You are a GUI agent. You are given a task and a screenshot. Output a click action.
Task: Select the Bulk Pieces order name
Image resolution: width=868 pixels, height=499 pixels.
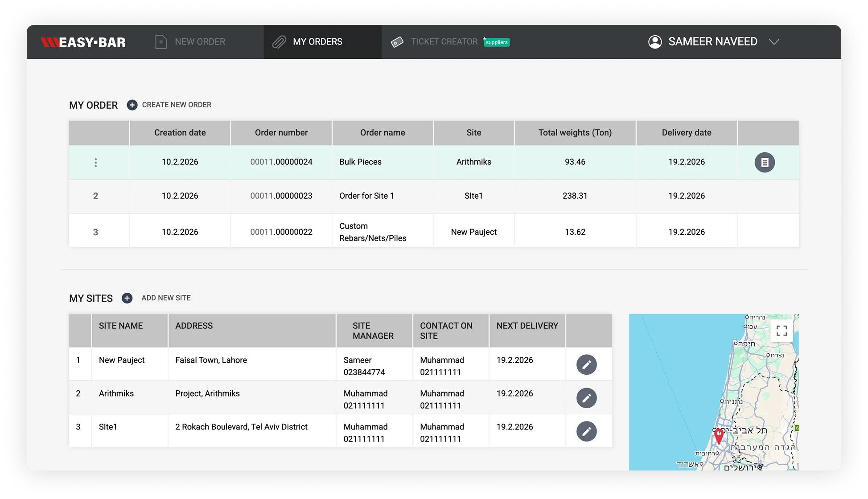360,162
